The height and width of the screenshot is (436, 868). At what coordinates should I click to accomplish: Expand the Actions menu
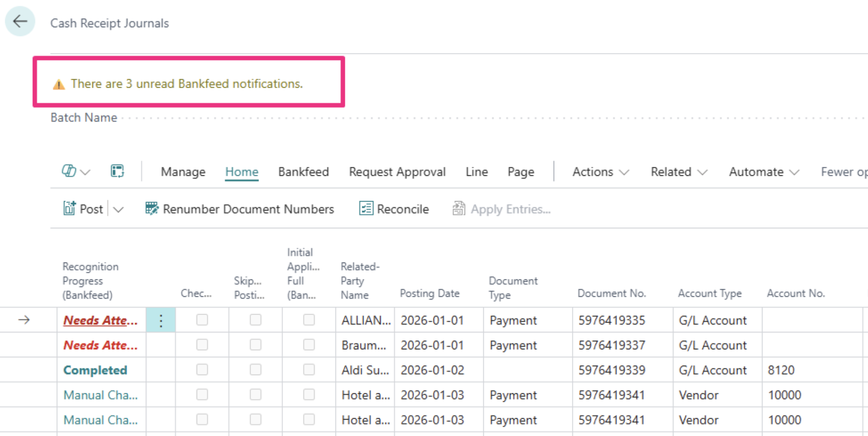tap(601, 172)
